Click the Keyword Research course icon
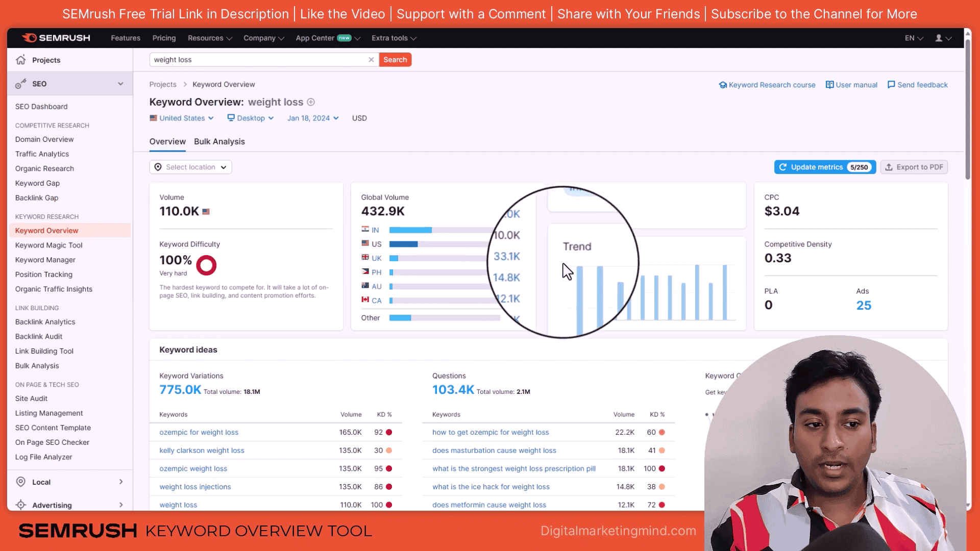 coord(723,85)
